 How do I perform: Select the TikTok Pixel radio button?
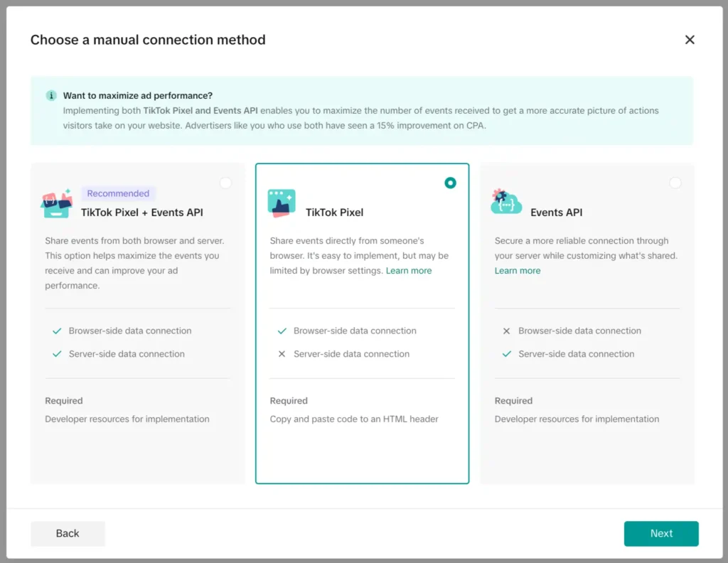point(450,183)
